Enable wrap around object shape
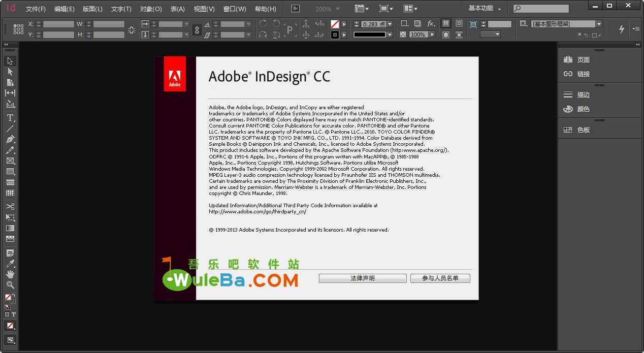This screenshot has height=353, width=644. coord(445,35)
